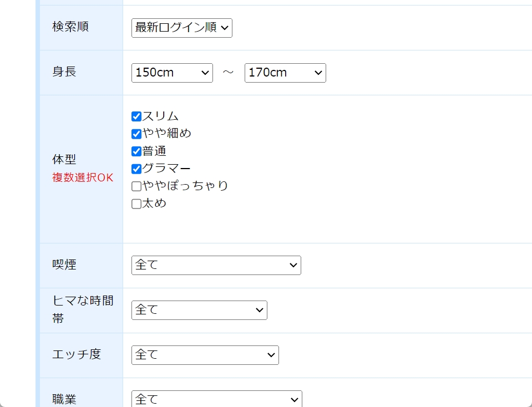Open the minimum height dropdown showing 150cm

[x=172, y=73]
